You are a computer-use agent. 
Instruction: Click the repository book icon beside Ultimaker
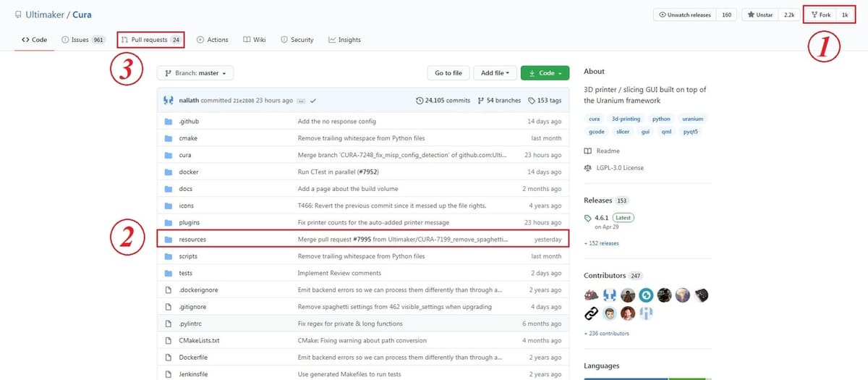tap(19, 14)
